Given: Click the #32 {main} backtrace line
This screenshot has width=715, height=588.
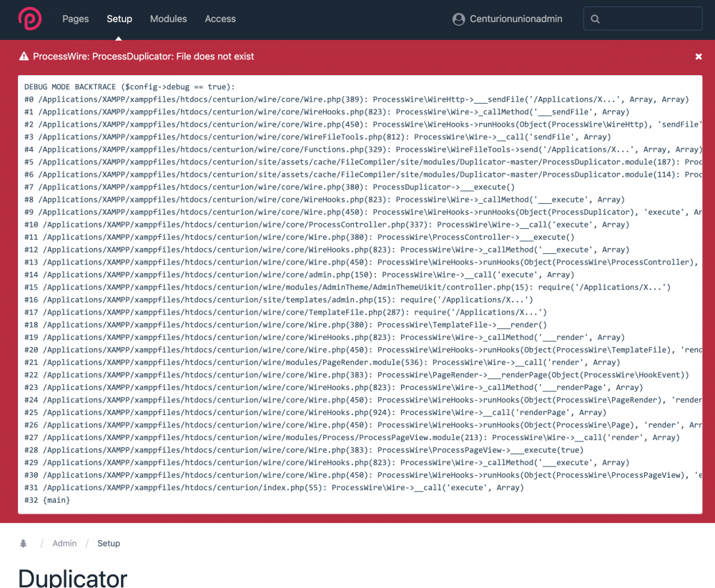Looking at the screenshot, I should pyautogui.click(x=47, y=500).
